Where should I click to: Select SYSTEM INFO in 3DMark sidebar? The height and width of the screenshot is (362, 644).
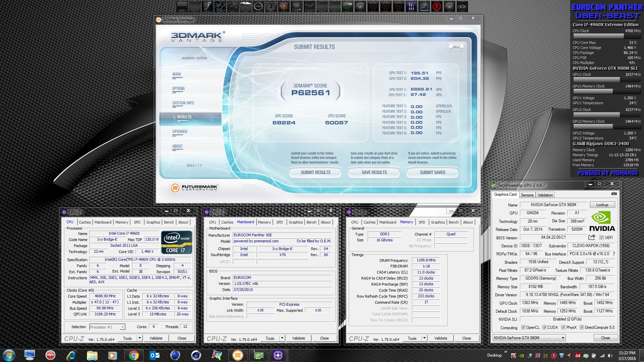(183, 103)
